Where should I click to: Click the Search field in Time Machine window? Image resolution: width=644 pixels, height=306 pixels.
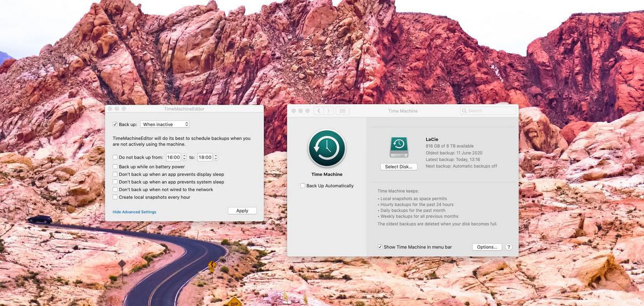pyautogui.click(x=488, y=111)
